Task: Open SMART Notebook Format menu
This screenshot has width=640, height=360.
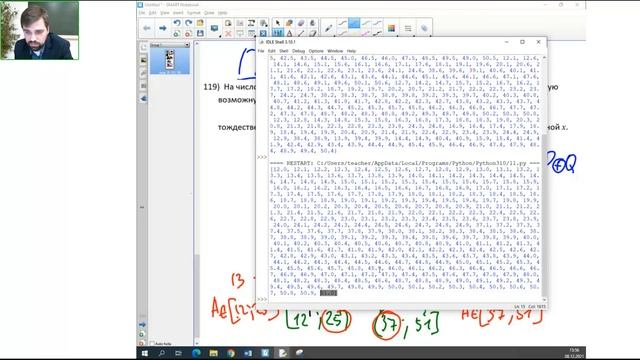Action: pyautogui.click(x=193, y=13)
